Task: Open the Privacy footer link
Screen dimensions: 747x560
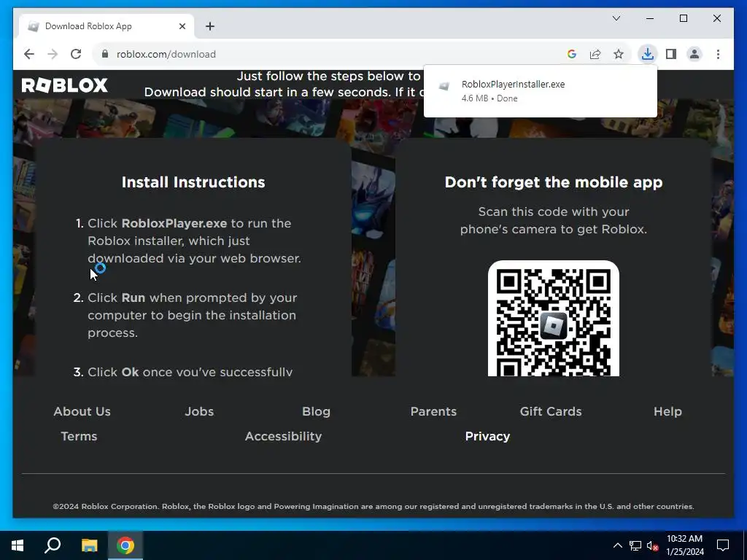Action: pyautogui.click(x=487, y=436)
